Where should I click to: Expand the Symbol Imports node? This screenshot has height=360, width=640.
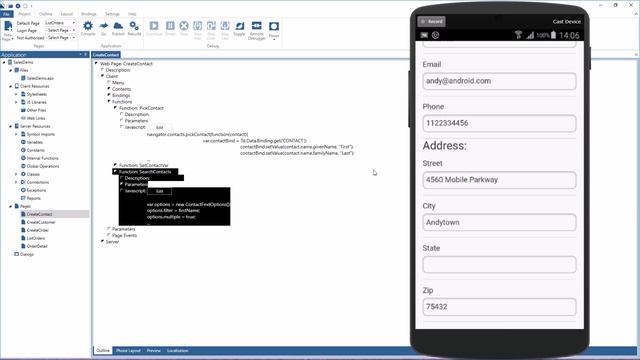click(x=16, y=134)
